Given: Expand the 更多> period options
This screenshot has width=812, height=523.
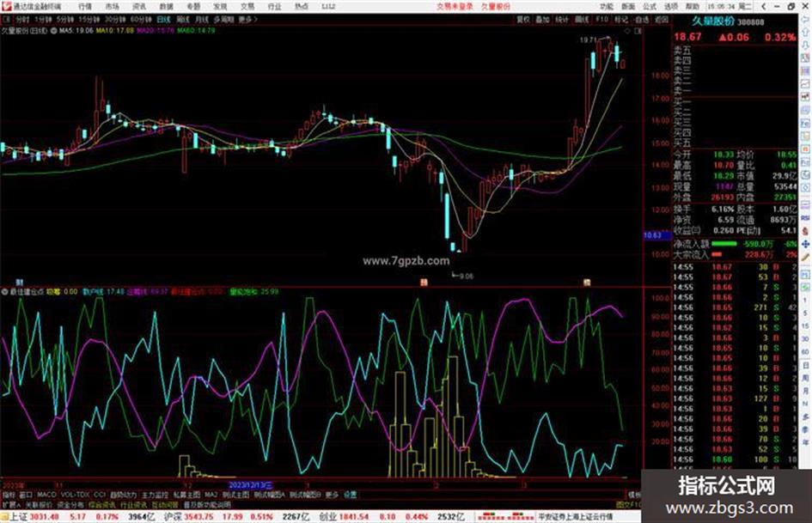Looking at the screenshot, I should [247, 19].
